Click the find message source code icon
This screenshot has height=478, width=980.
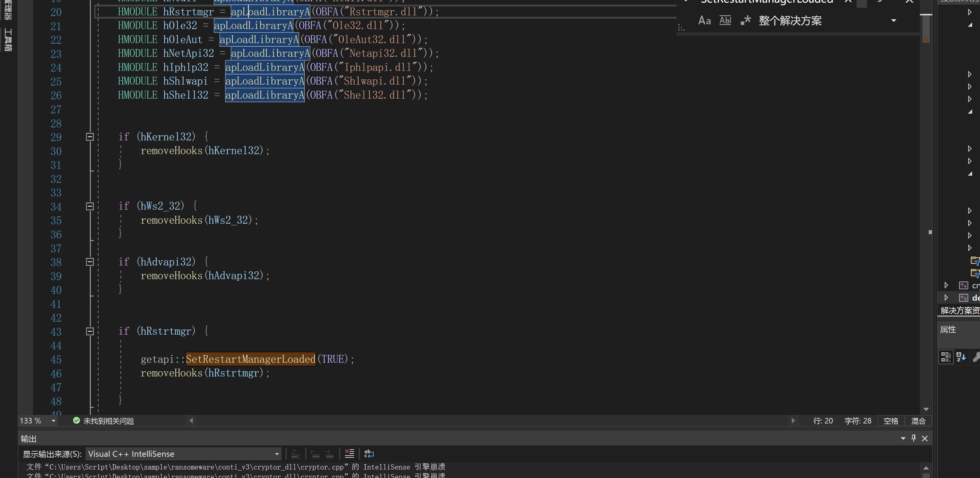296,454
